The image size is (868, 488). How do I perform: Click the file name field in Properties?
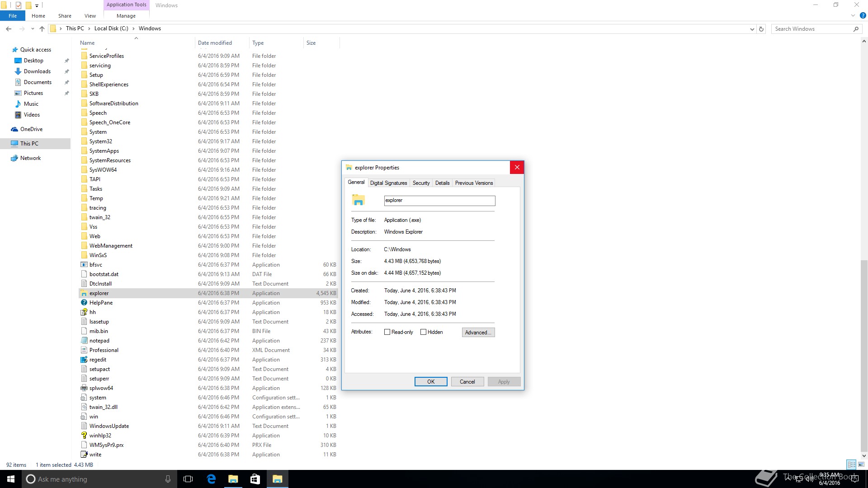[x=439, y=201]
